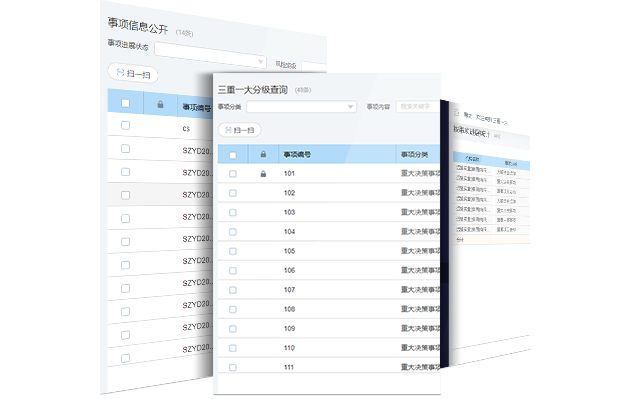Click the lock icon in left table header
This screenshot has width=630, height=399.
[160, 104]
